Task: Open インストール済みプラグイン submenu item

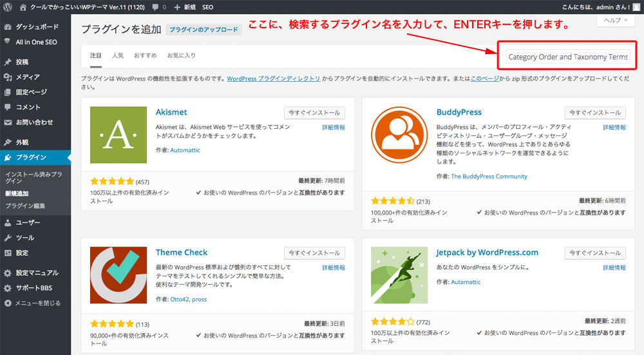Action: pyautogui.click(x=33, y=178)
